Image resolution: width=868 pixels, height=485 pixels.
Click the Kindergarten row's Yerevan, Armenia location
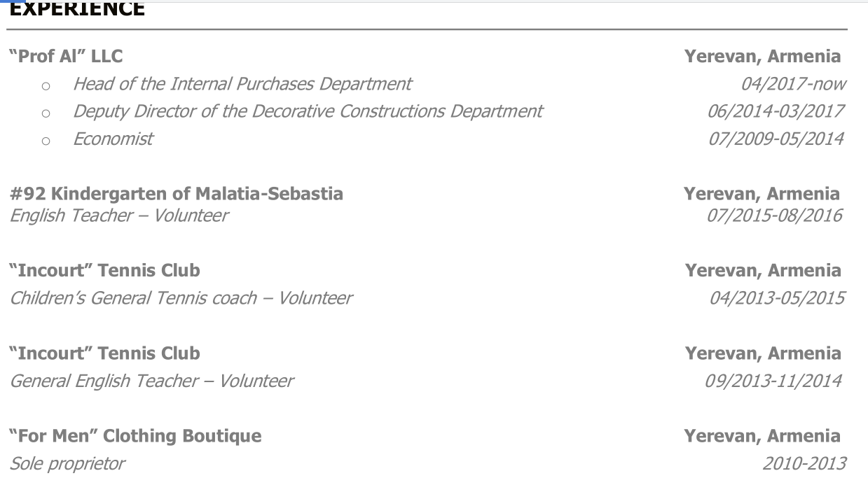(762, 194)
